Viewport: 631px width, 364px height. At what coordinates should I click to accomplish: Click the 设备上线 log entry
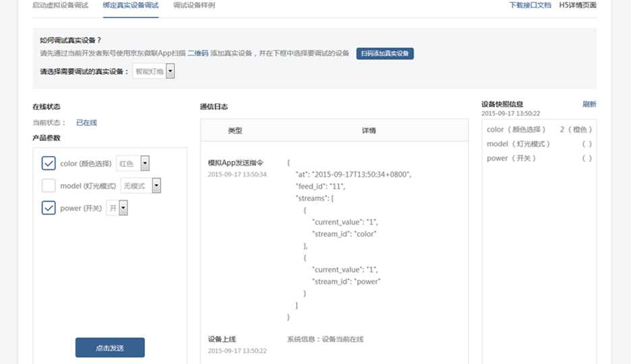pyautogui.click(x=222, y=339)
